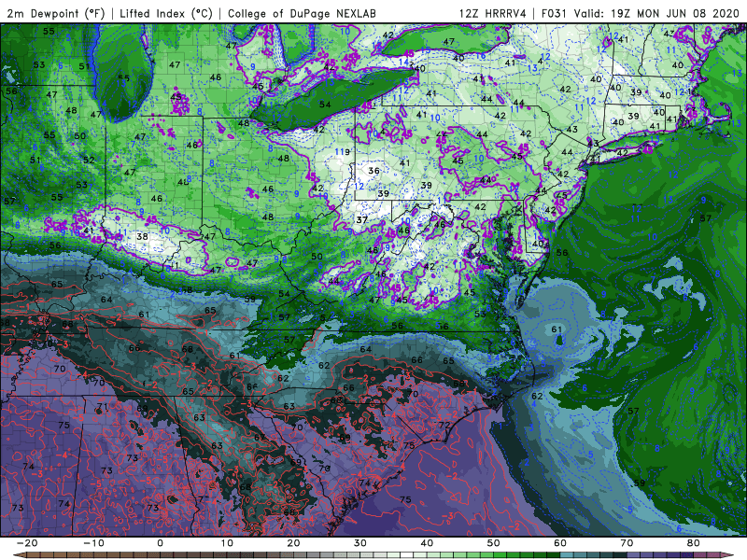Image resolution: width=747 pixels, height=560 pixels.
Task: Select the "College of DuPage NEXLAB" header text
Action: (x=302, y=13)
